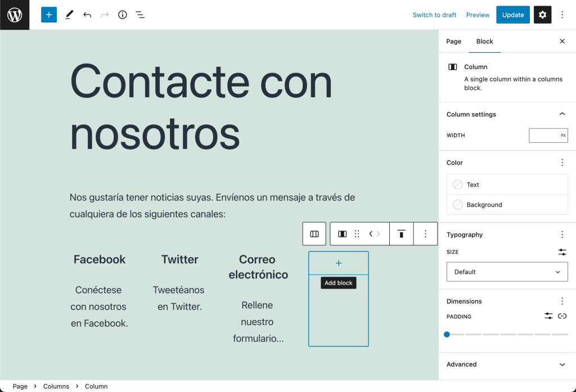Click the Update button
576x392 pixels.
coord(512,15)
